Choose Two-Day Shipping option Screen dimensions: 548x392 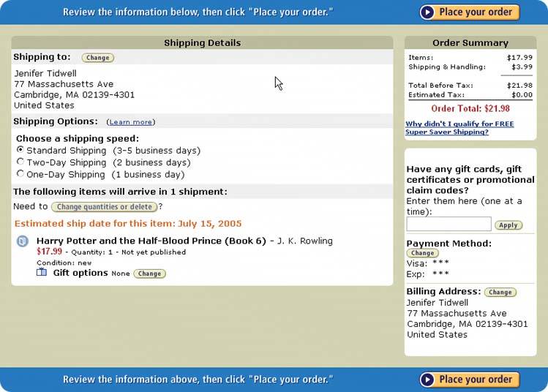pos(20,162)
